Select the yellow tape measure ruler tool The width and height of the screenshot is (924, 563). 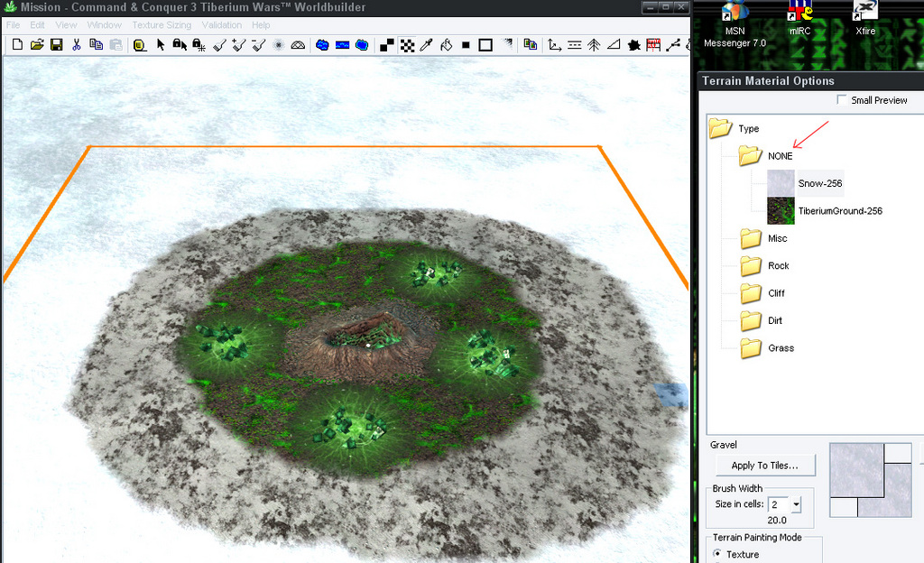pos(140,45)
